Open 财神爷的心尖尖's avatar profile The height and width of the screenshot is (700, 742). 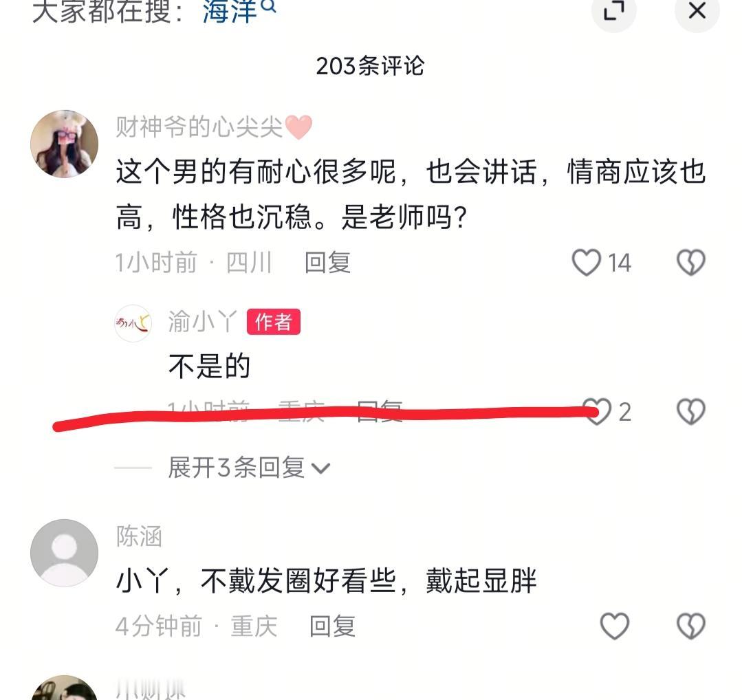tap(65, 144)
